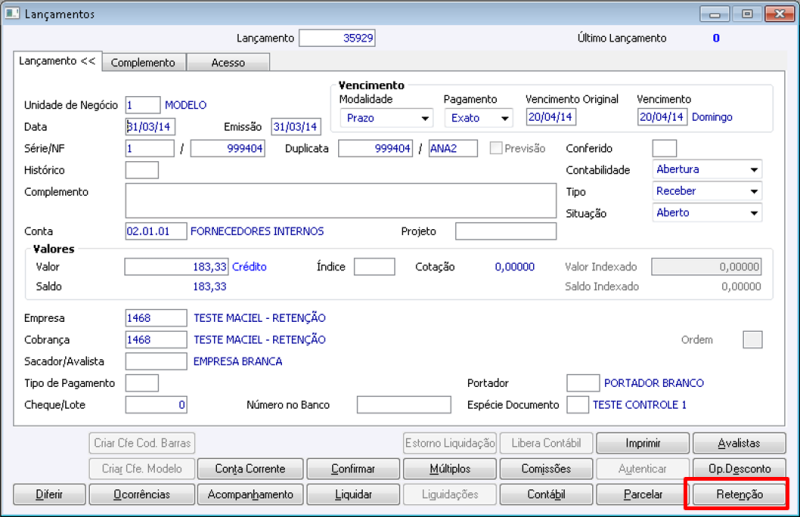
Task: Click the Contábil button
Action: pos(546,494)
